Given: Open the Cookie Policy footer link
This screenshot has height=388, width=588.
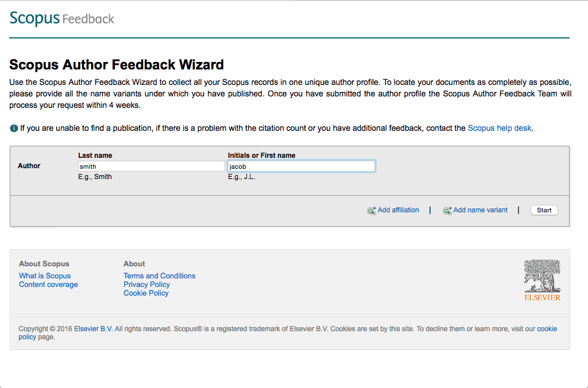Looking at the screenshot, I should 146,293.
